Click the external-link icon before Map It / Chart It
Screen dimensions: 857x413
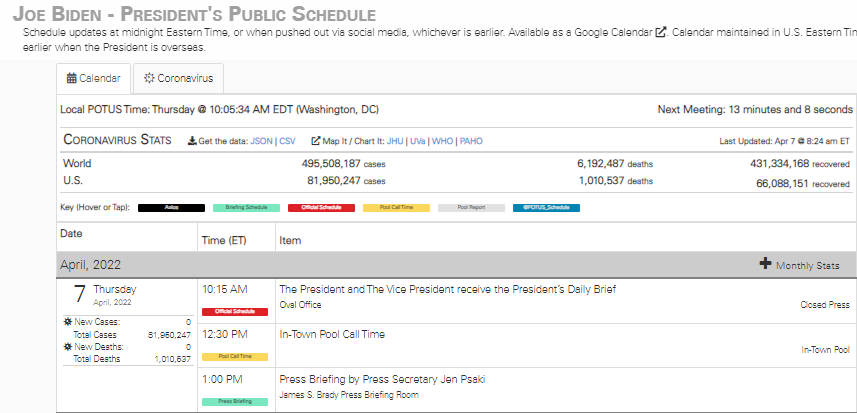[x=315, y=141]
